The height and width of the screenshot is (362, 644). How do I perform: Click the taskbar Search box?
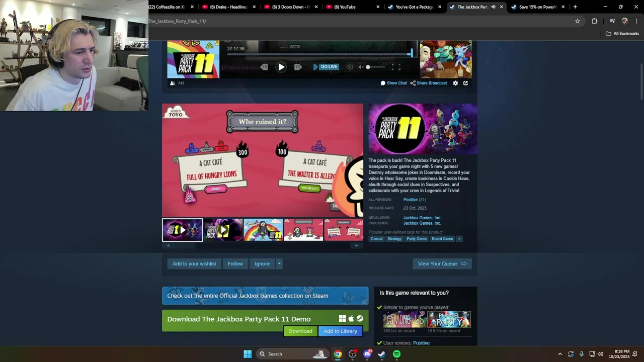pos(293,354)
